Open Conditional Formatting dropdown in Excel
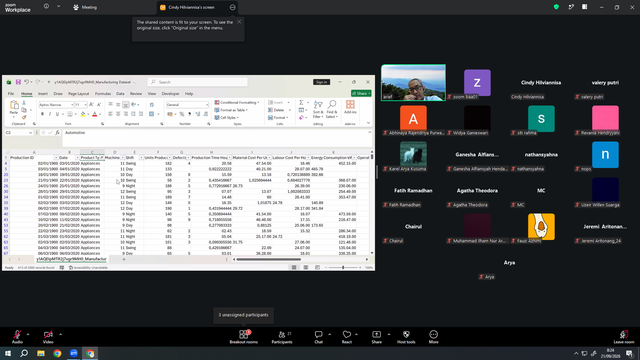Image resolution: width=640 pixels, height=360 pixels. coord(237,102)
